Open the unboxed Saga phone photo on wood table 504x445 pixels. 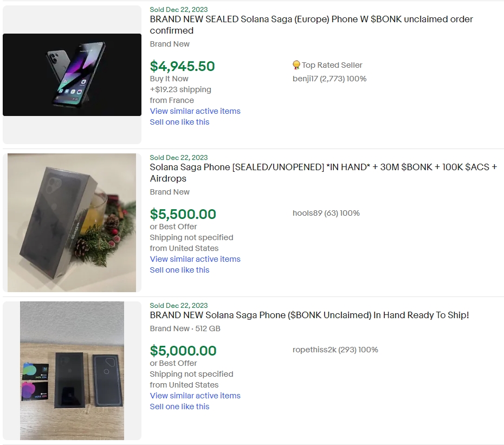pos(72,370)
